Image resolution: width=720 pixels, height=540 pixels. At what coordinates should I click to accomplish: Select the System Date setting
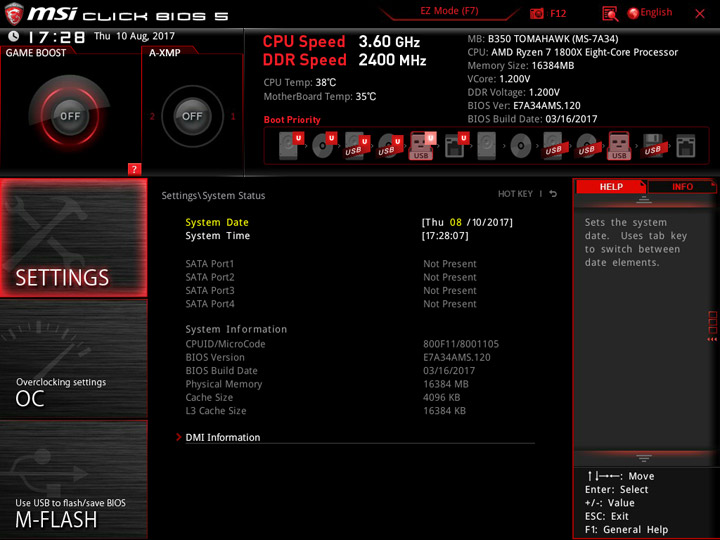pyautogui.click(x=217, y=222)
